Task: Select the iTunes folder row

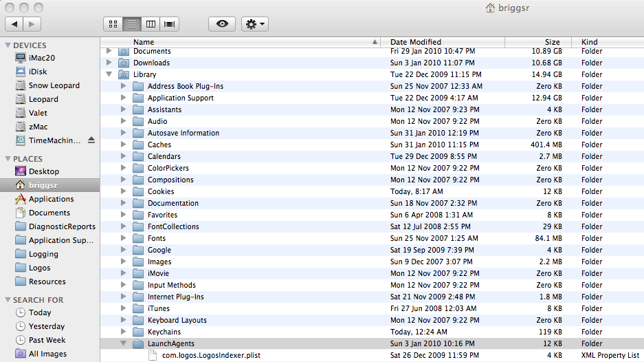Action: (372, 308)
